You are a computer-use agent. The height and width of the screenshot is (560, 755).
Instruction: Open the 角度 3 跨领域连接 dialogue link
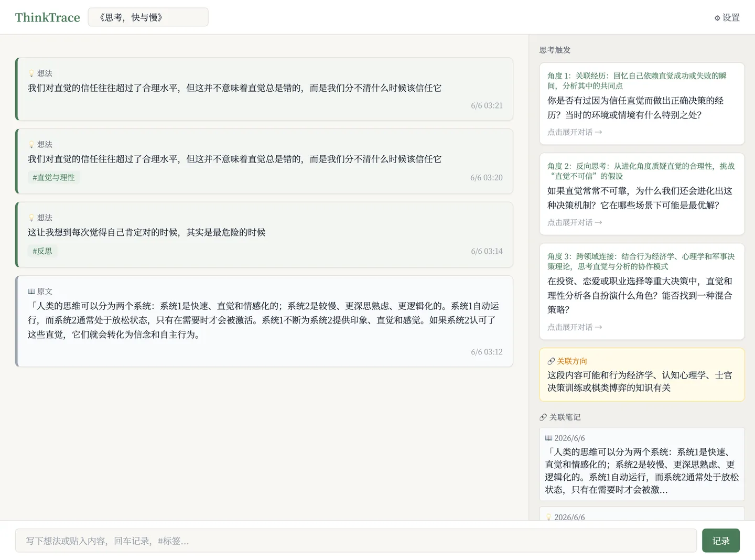[x=575, y=327]
